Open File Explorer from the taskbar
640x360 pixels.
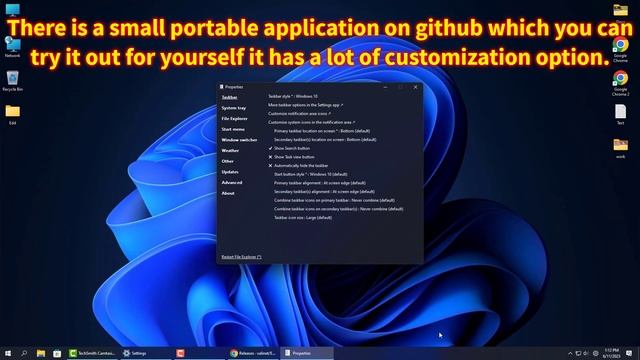[x=41, y=353]
